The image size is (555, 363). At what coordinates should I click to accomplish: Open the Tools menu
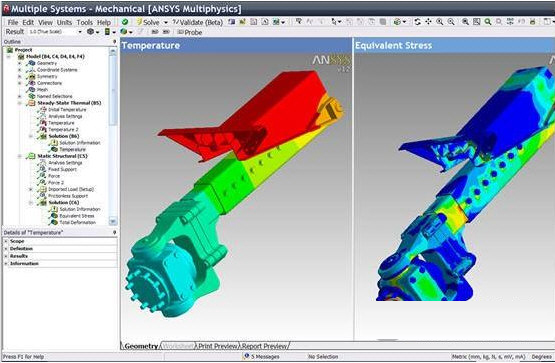click(85, 22)
